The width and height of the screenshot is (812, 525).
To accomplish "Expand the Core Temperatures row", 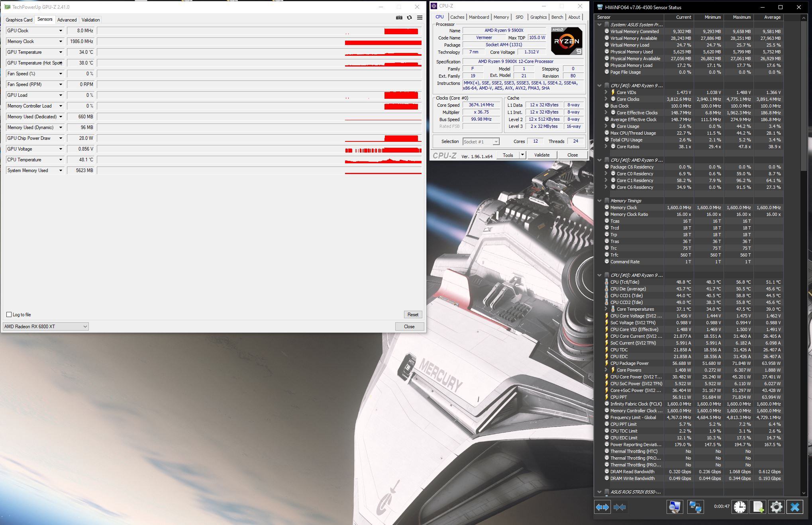I will pyautogui.click(x=606, y=309).
